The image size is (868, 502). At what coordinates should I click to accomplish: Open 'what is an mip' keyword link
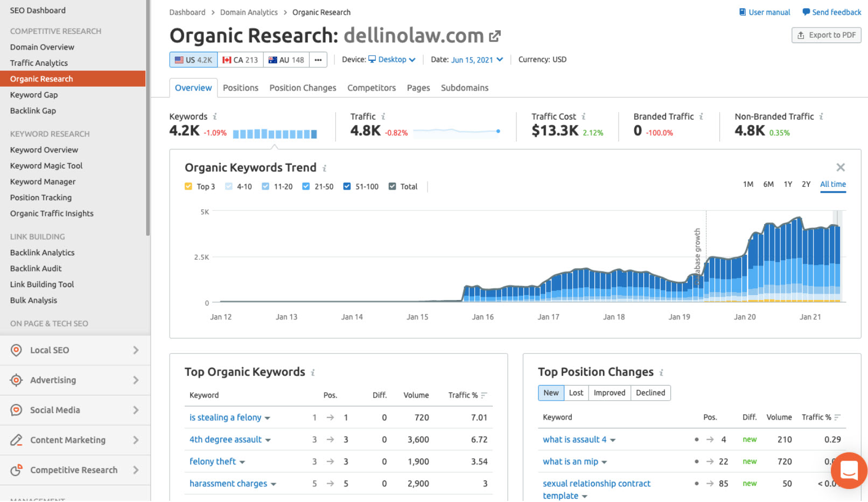(x=570, y=462)
